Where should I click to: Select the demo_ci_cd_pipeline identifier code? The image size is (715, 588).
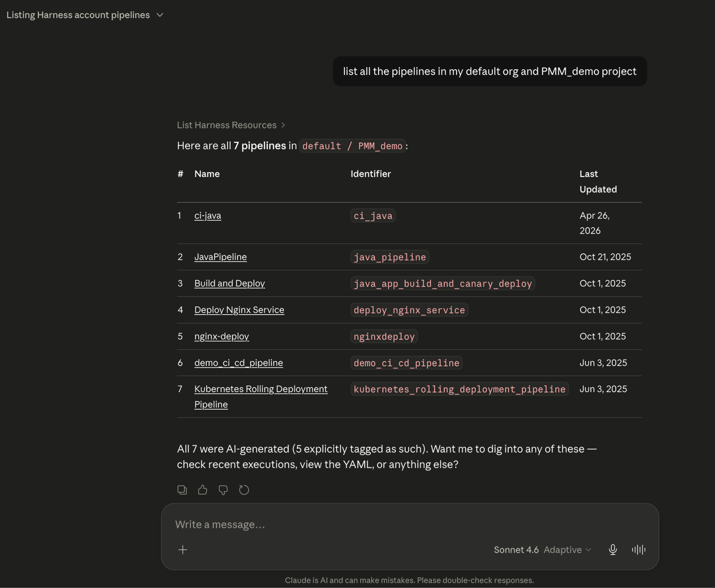[x=406, y=363]
